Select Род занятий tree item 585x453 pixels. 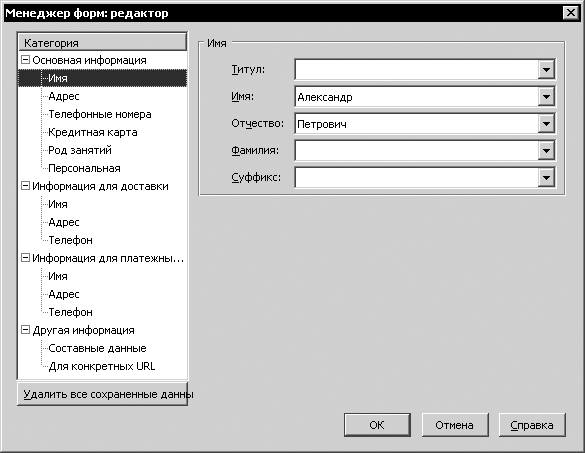(x=80, y=150)
